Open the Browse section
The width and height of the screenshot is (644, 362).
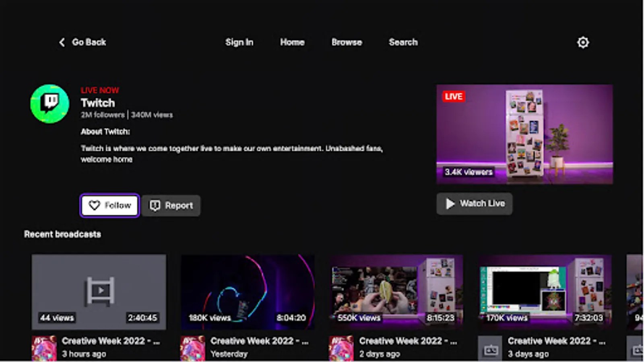[347, 42]
